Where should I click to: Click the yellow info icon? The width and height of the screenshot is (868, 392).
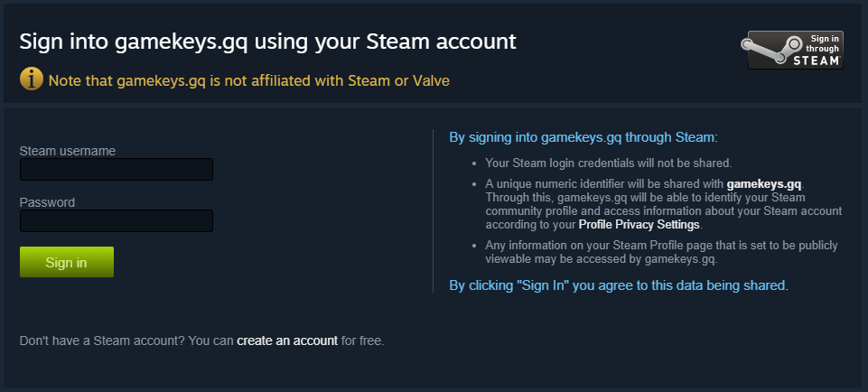coord(31,79)
